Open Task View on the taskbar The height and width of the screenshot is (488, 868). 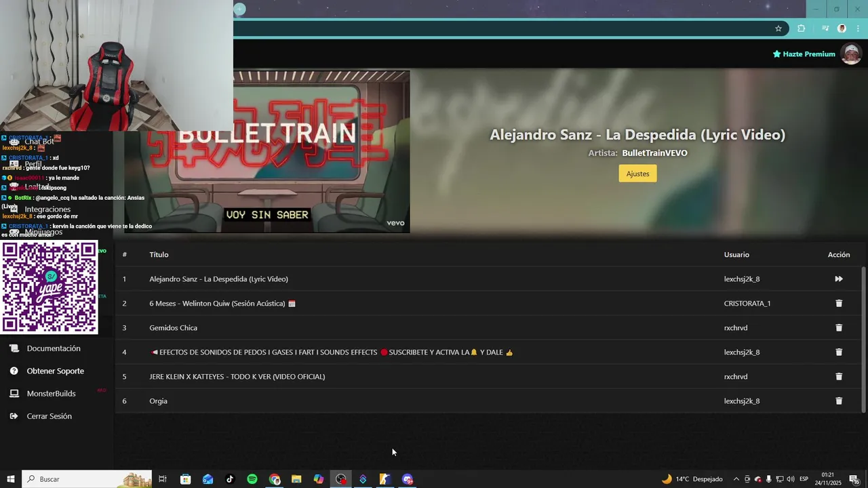pyautogui.click(x=163, y=479)
